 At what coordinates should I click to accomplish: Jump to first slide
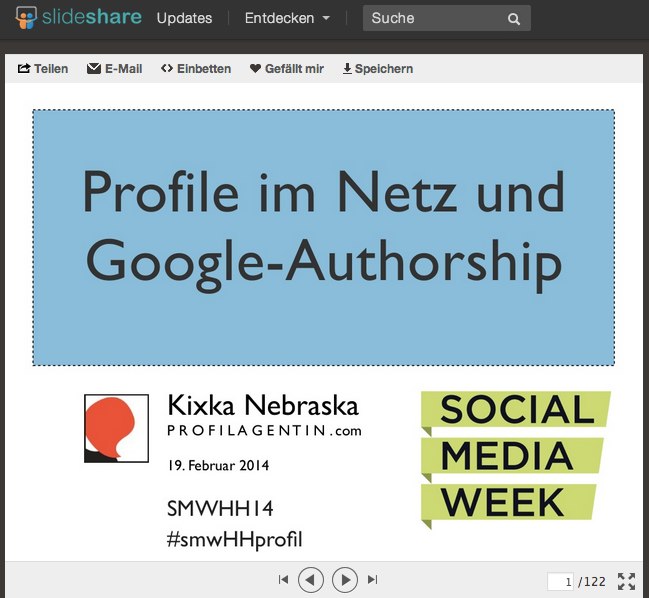click(283, 580)
